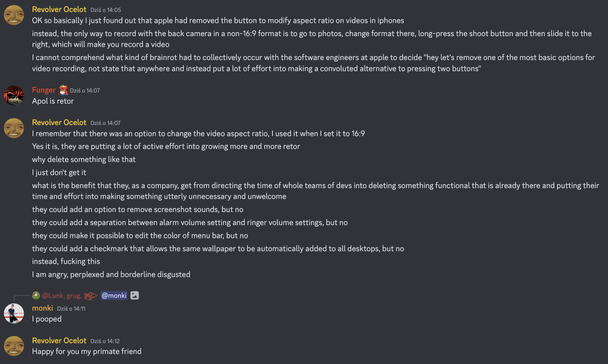The image size is (608, 364).
Task: Open Revolver Ocelot's avatar at 14:12
Action: (x=14, y=346)
